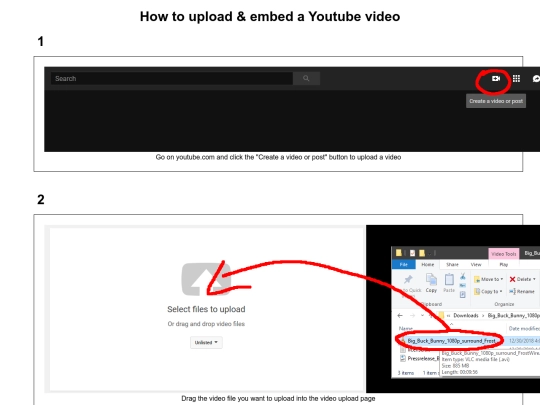540x405 pixels.
Task: Open the File tab in File Explorer
Action: pyautogui.click(x=404, y=264)
